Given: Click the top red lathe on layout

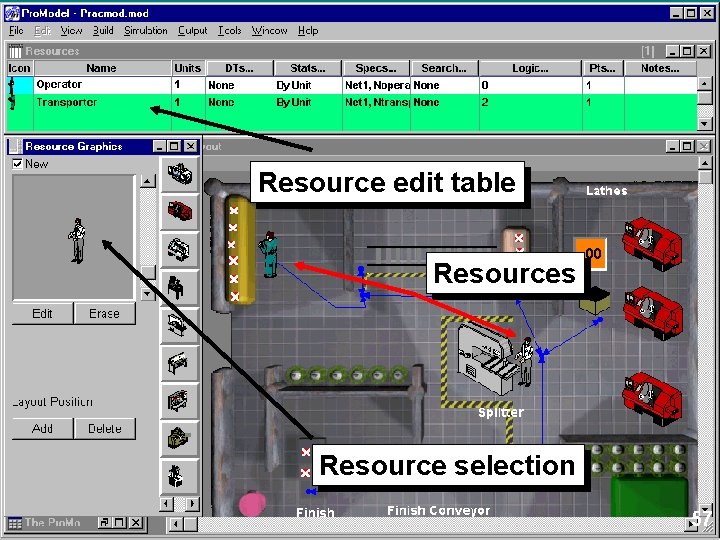Looking at the screenshot, I should [652, 242].
